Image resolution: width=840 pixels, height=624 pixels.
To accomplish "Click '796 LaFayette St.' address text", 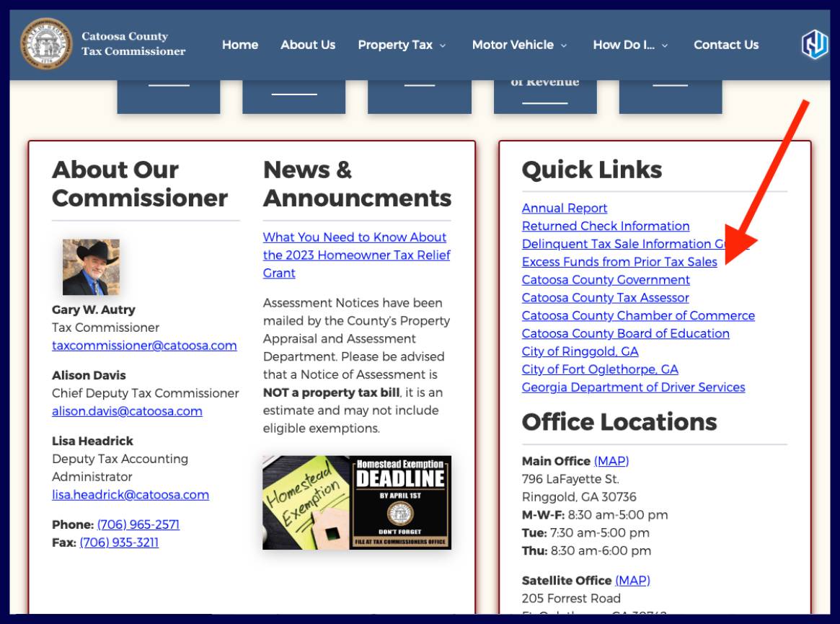I will coord(570,479).
